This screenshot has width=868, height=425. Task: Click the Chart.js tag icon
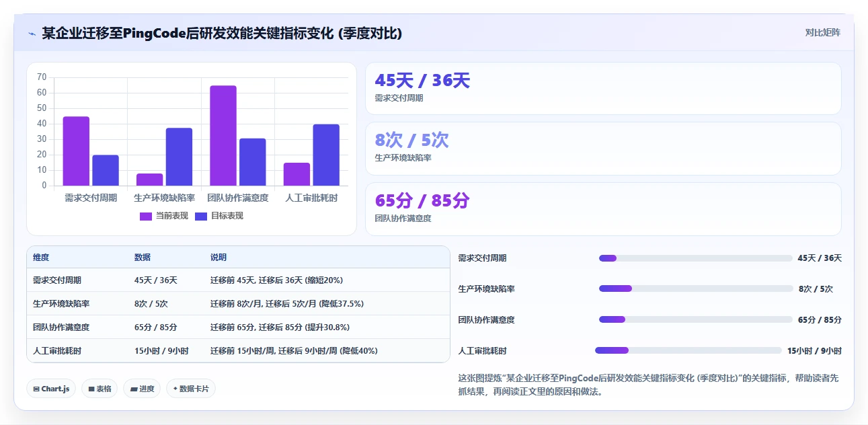point(36,389)
